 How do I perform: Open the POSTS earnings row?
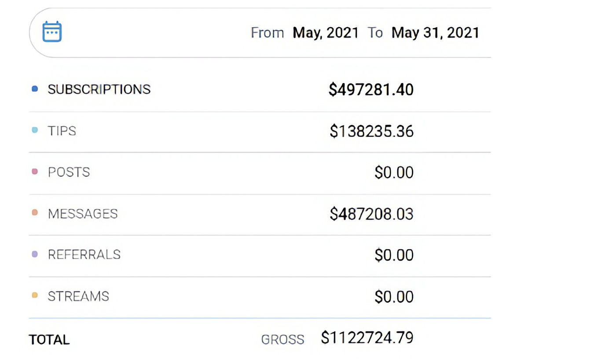[x=260, y=173]
